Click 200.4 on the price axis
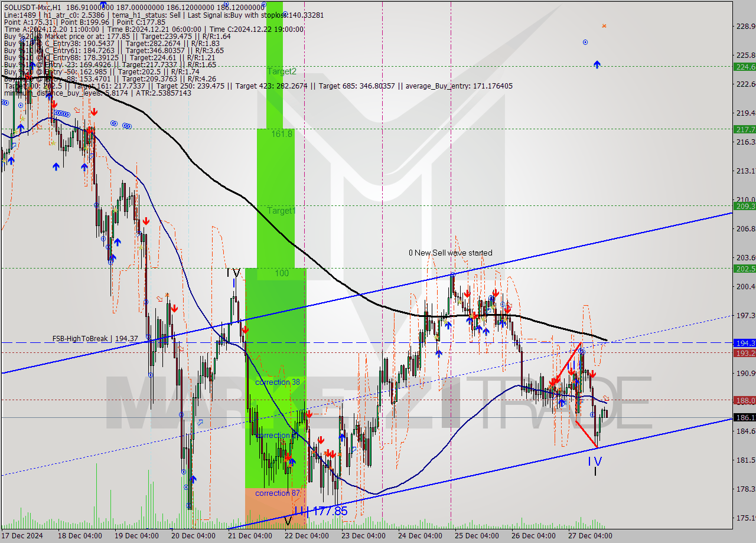 pyautogui.click(x=745, y=286)
